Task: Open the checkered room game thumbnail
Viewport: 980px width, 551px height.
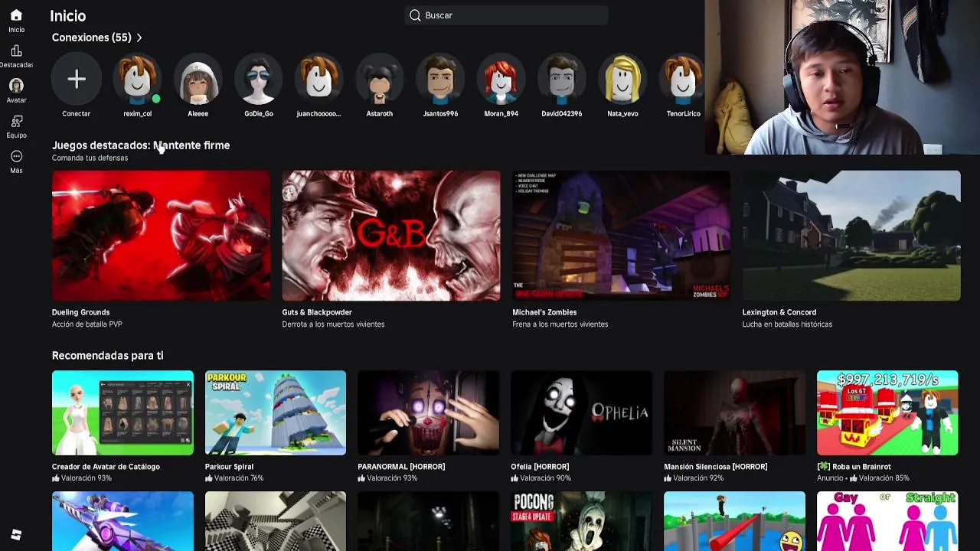Action: [276, 521]
